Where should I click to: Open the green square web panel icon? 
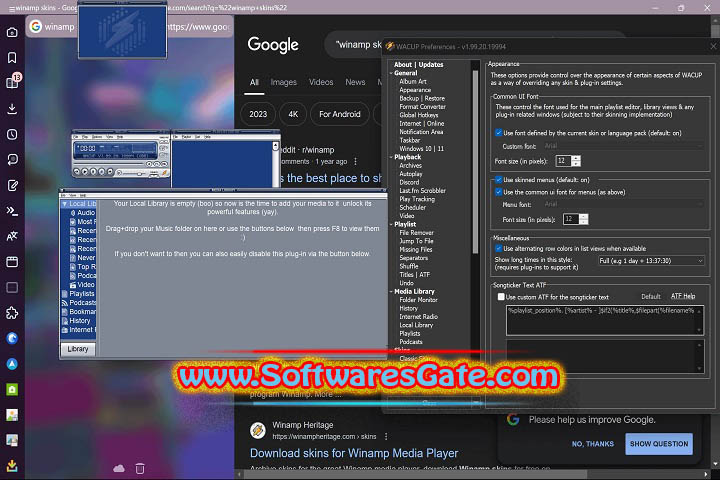[12, 390]
